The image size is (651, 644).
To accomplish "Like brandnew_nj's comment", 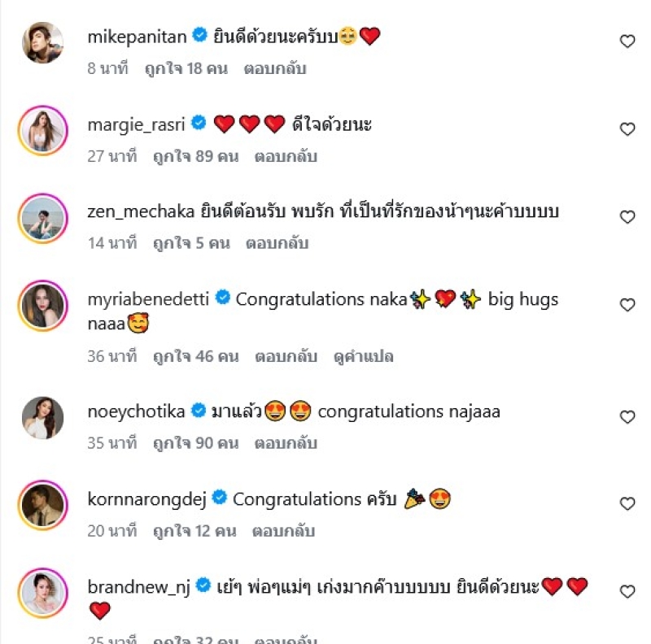I will (627, 592).
